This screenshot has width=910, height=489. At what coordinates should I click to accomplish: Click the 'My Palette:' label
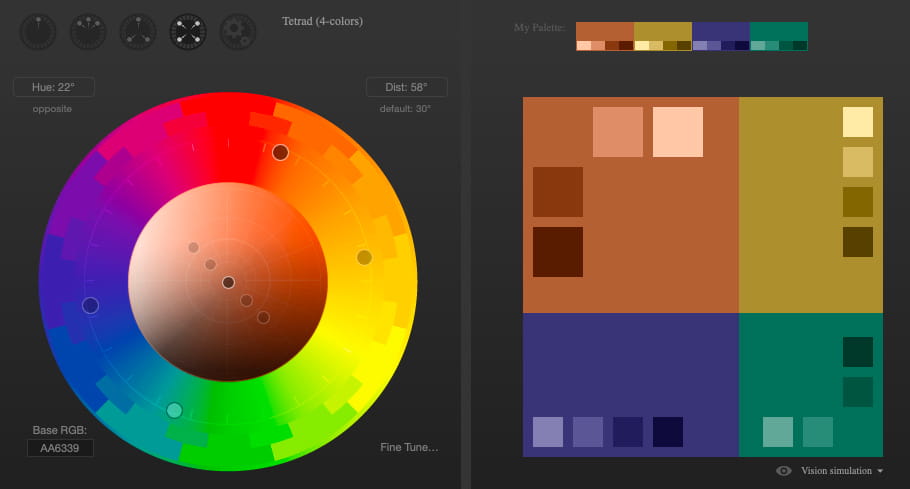(x=539, y=27)
